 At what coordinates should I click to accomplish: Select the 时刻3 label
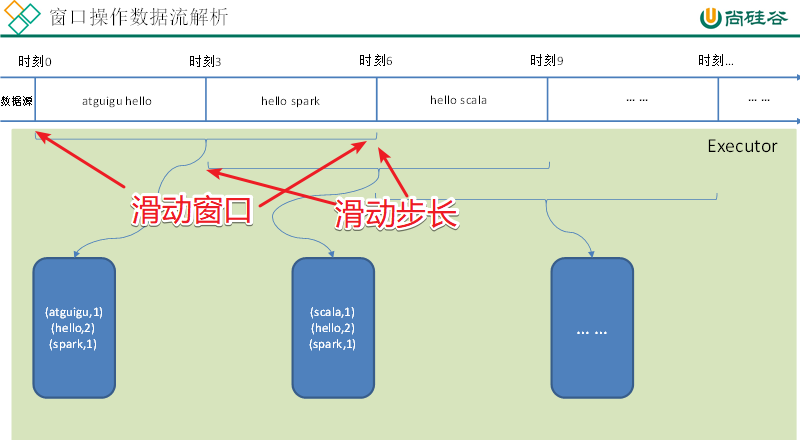(x=205, y=61)
